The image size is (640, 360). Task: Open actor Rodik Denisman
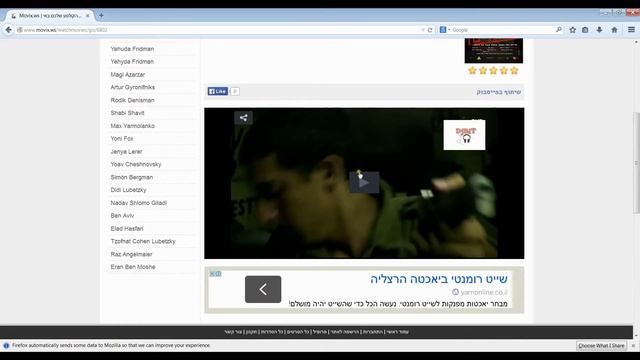132,100
